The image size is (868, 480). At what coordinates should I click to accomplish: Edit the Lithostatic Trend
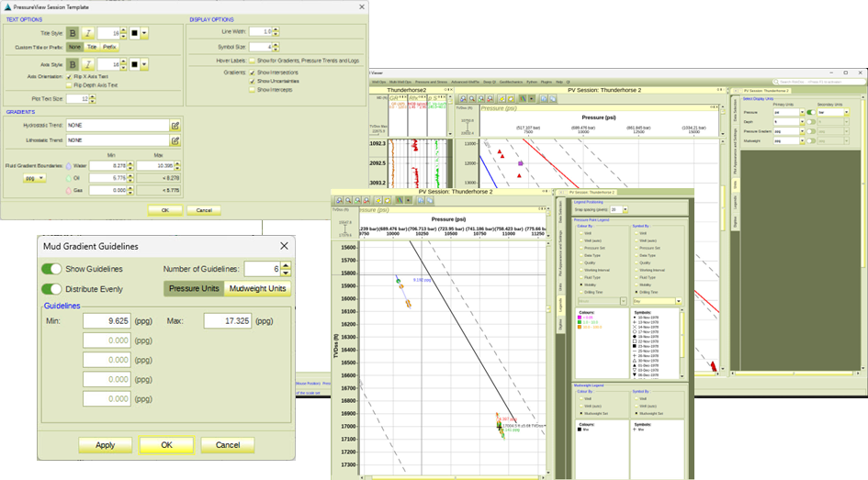point(175,140)
